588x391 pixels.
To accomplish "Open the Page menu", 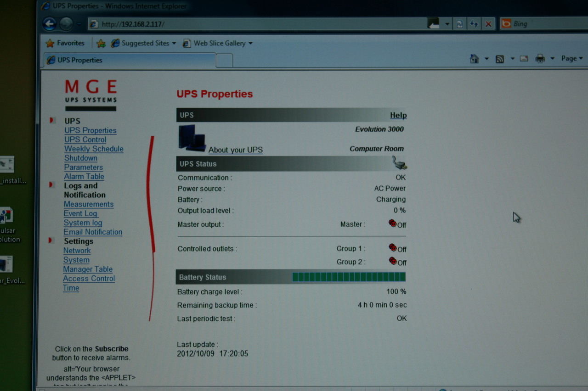I will tap(572, 58).
